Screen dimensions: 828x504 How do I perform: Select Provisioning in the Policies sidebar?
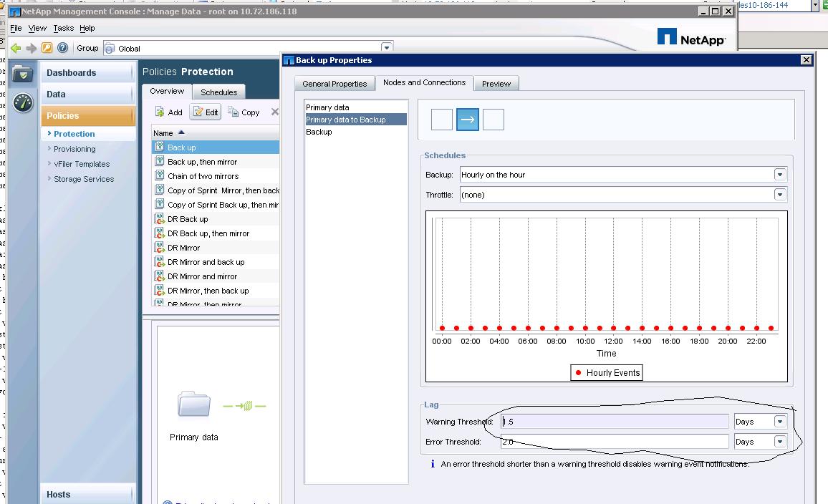(x=74, y=149)
